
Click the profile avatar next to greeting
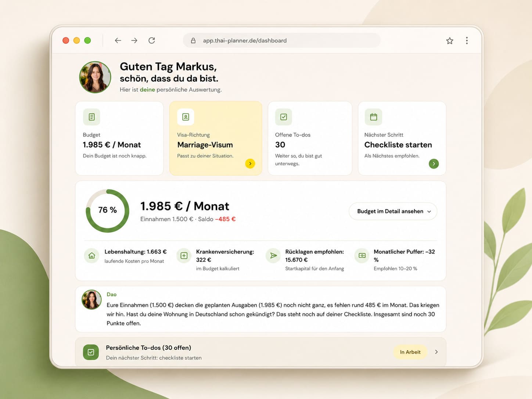95,77
